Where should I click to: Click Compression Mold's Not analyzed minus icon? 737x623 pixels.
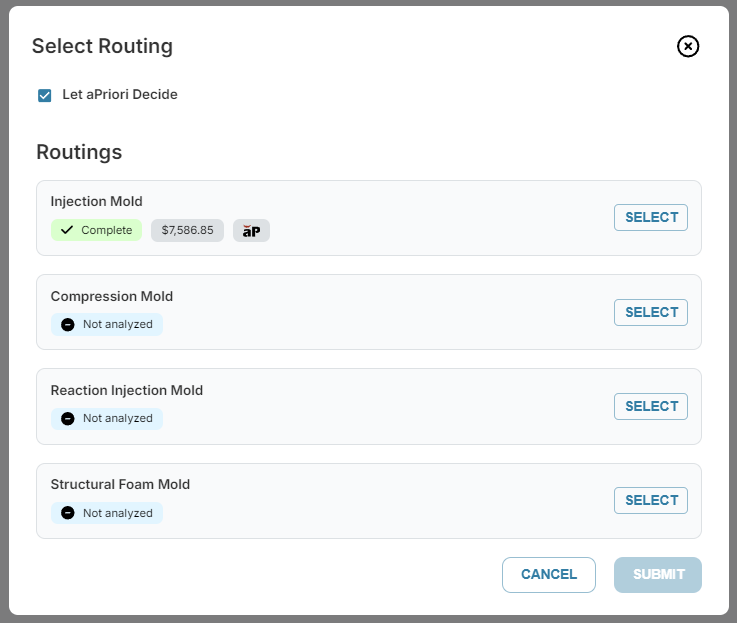(x=68, y=324)
